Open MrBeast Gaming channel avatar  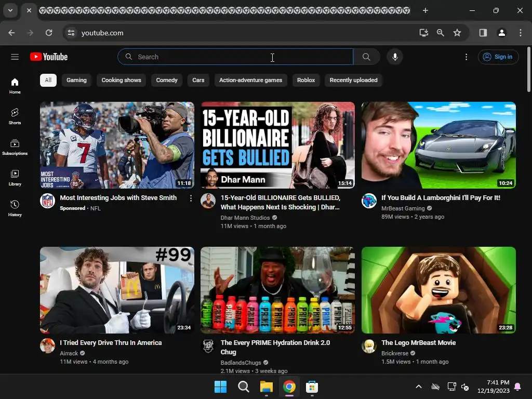369,201
